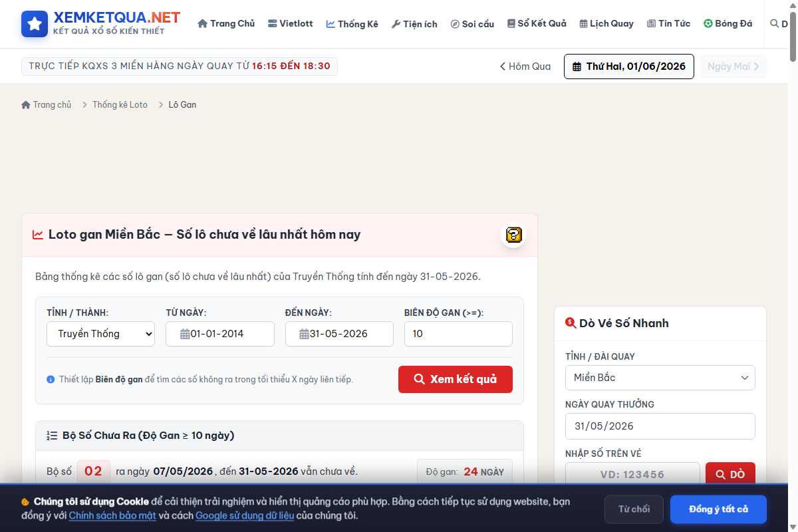This screenshot has width=798, height=532.
Task: Click the cookie icon in the banner
Action: pos(25,502)
